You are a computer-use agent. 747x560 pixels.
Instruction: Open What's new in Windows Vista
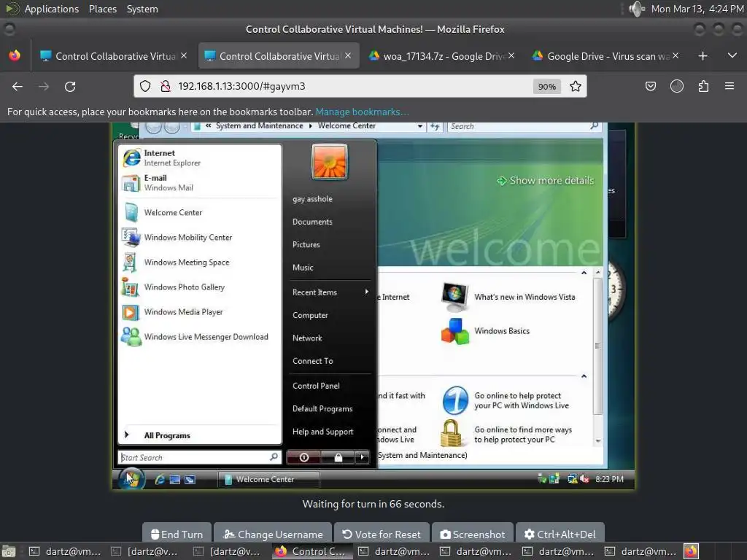coord(508,297)
